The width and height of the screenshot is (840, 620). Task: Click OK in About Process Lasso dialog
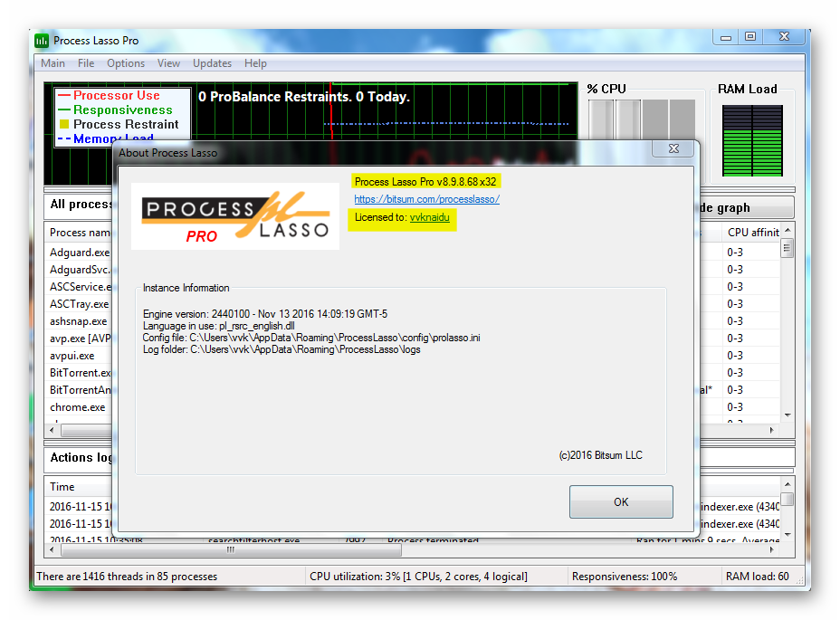pos(621,502)
